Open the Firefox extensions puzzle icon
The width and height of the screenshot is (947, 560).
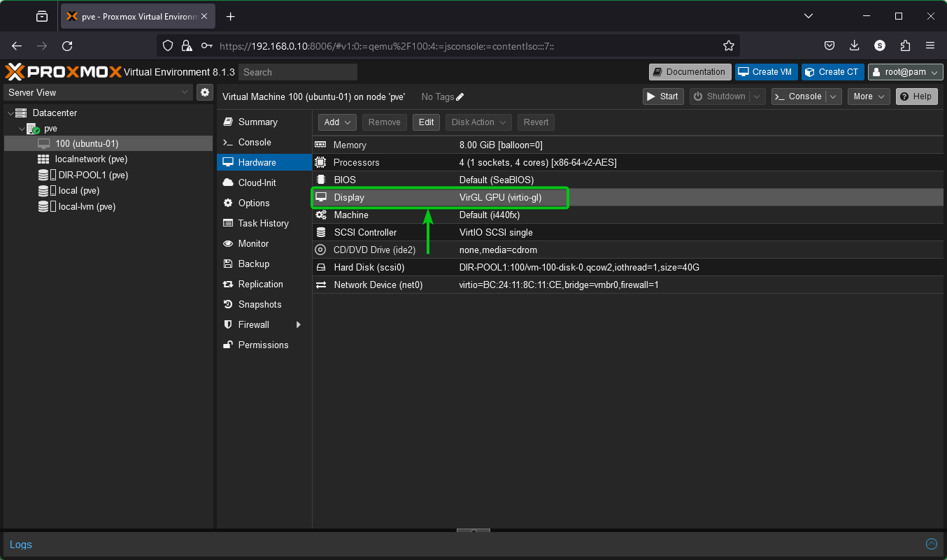905,45
